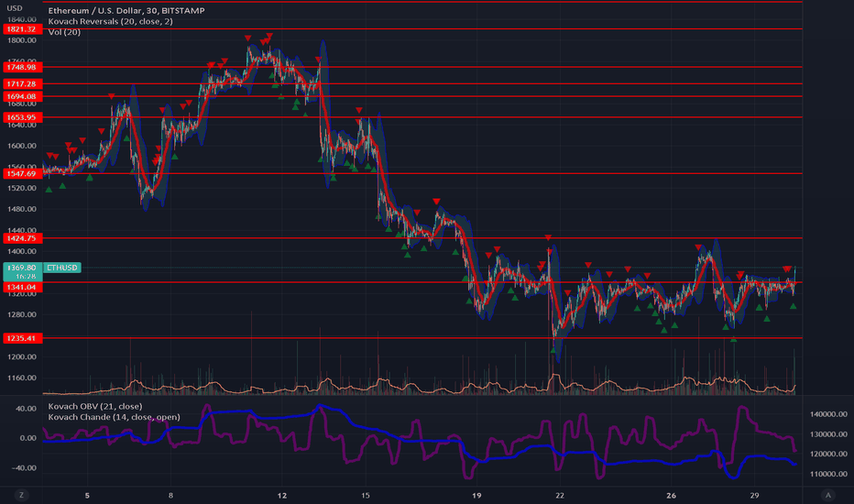854x504 pixels.
Task: Select the 1424.75 price level label
Action: pyautogui.click(x=22, y=238)
